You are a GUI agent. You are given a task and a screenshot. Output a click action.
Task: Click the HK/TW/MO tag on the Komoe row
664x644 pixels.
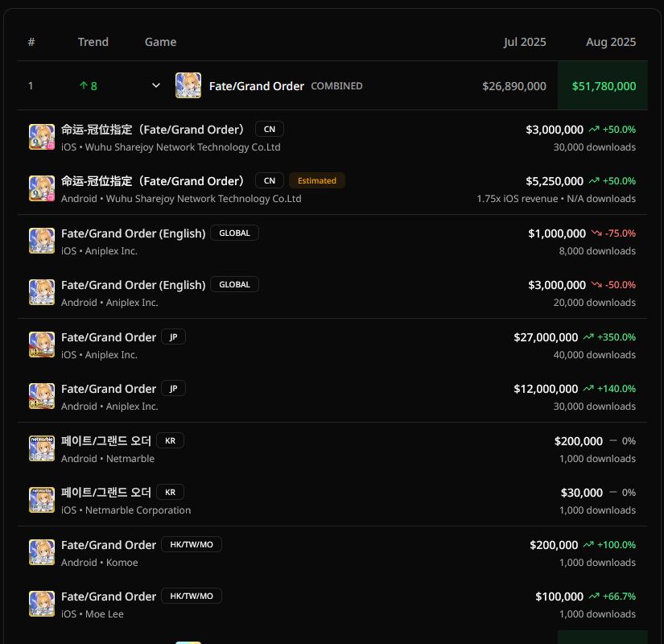tap(192, 544)
